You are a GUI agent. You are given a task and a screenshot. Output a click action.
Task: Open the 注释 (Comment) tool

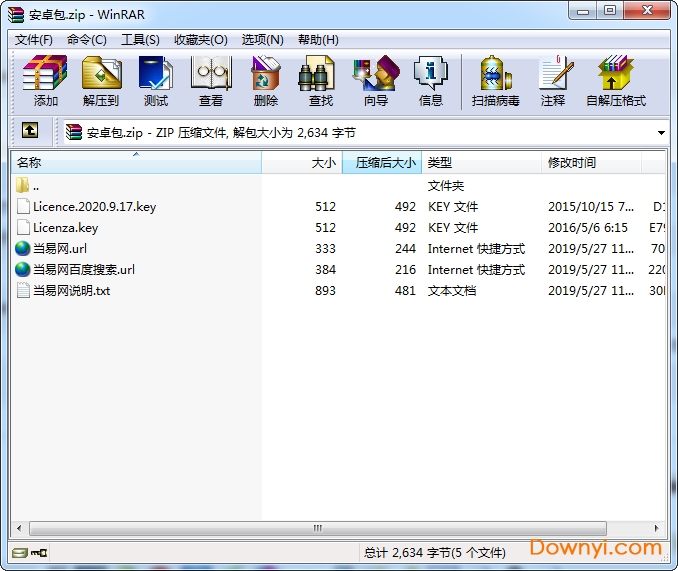pos(552,81)
